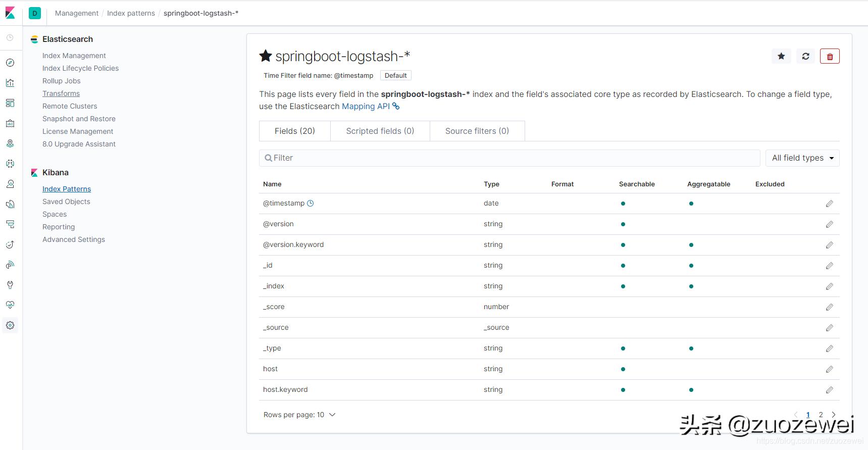
Task: Click the Kibana logo icon
Action: click(x=10, y=13)
